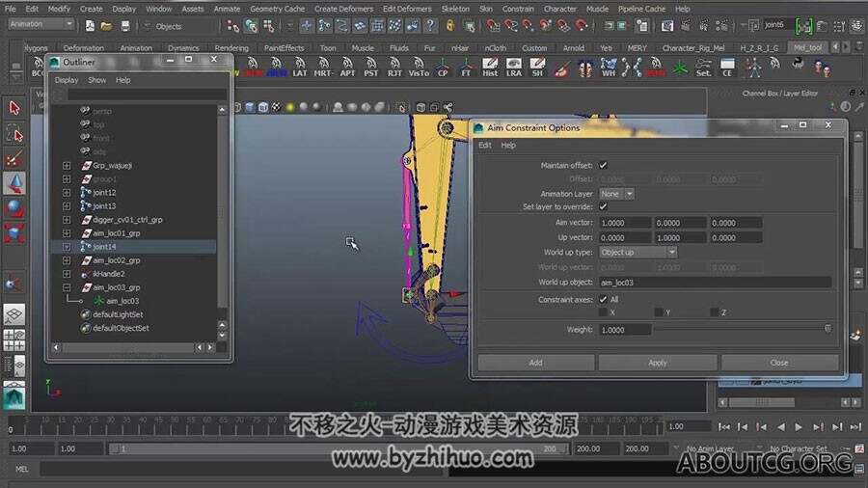Click the PST shelf icon

coord(371,67)
